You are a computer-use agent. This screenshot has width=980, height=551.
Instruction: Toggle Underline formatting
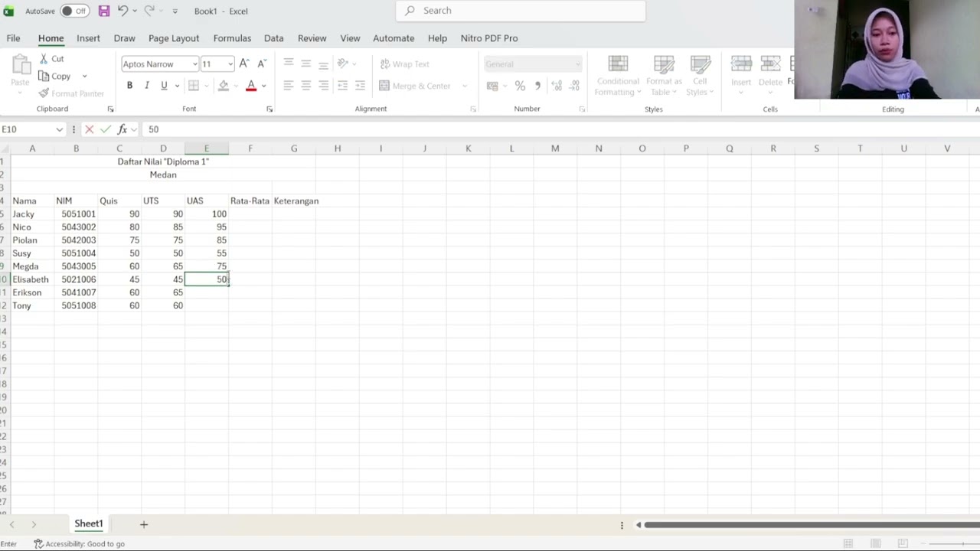pos(163,86)
